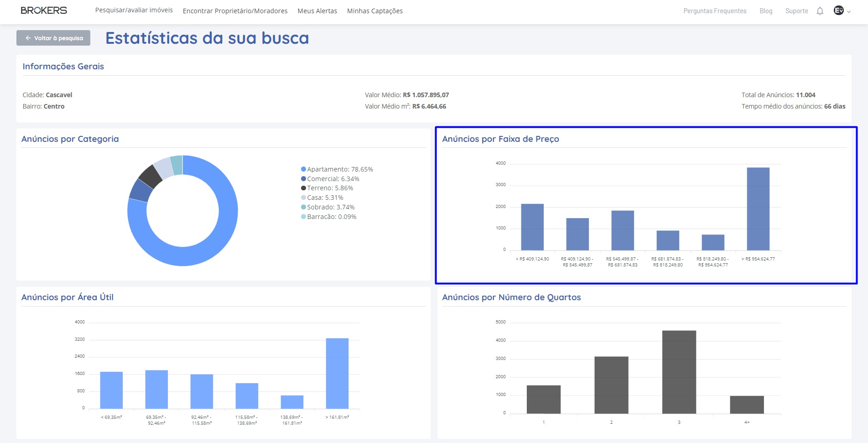The image size is (868, 443).
Task: Select Sobrado: 3.74% legend entry
Action: 327,207
